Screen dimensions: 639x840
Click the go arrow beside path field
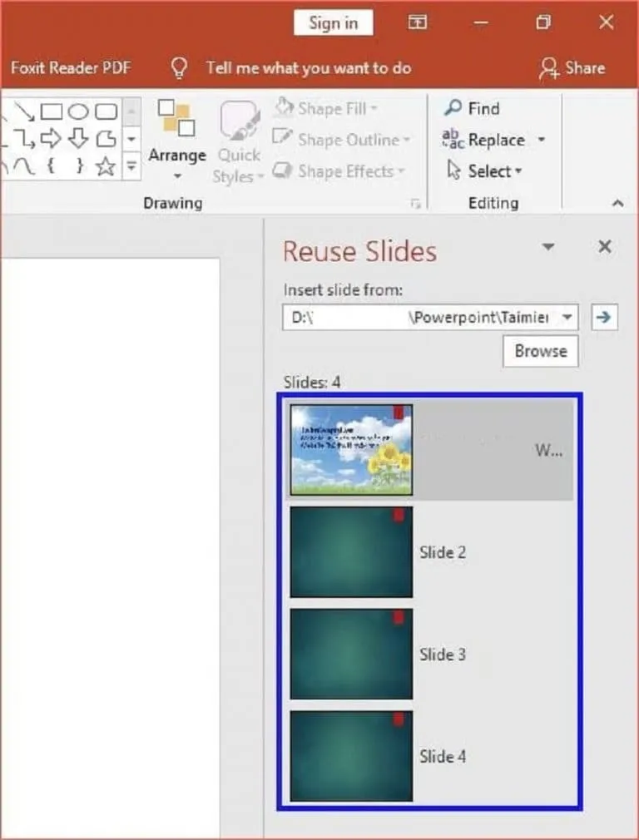604,317
